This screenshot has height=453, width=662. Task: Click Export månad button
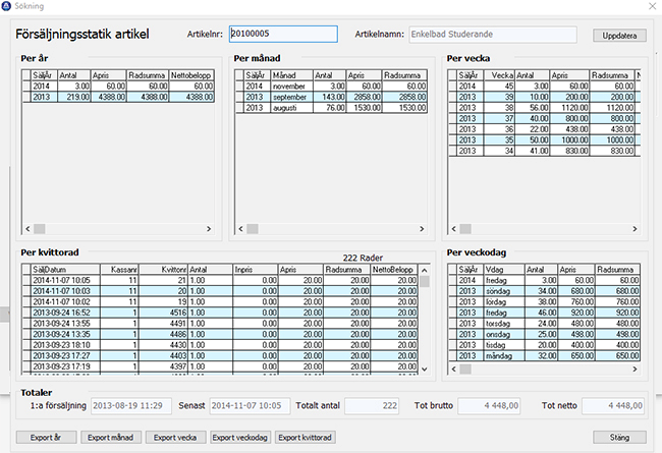coord(111,437)
